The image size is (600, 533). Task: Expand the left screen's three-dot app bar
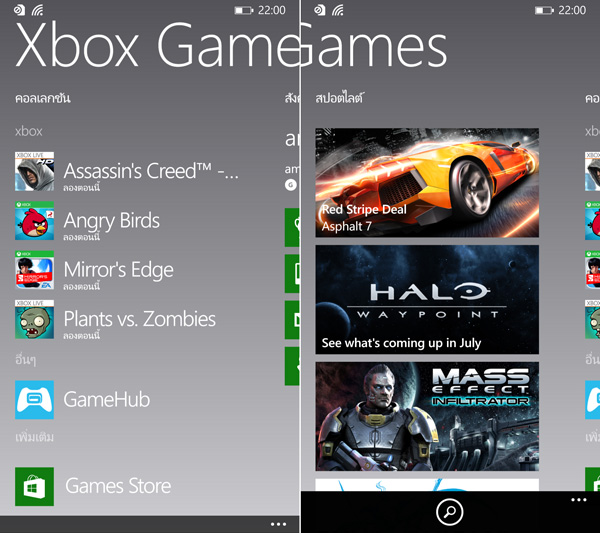278,524
